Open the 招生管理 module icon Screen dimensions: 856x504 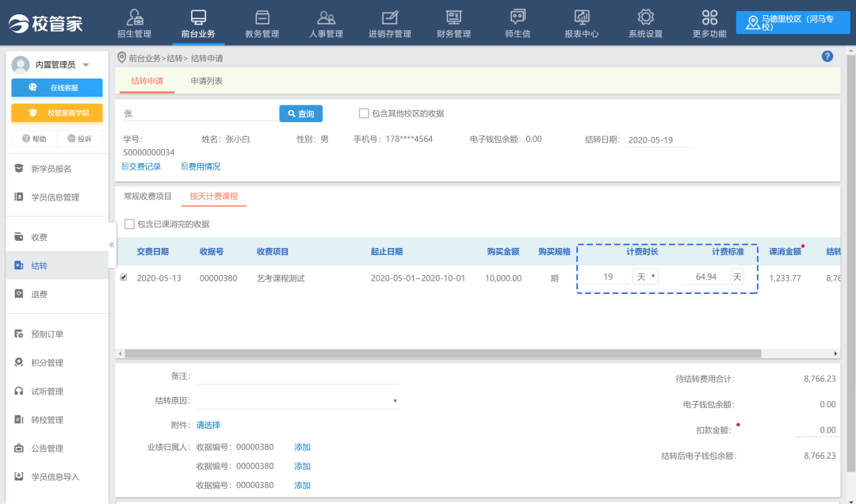[134, 18]
